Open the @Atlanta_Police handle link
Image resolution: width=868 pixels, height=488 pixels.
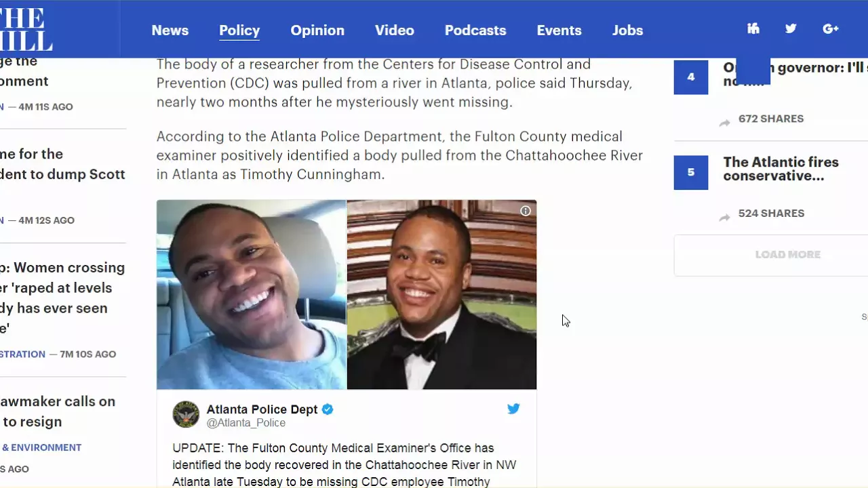246,423
